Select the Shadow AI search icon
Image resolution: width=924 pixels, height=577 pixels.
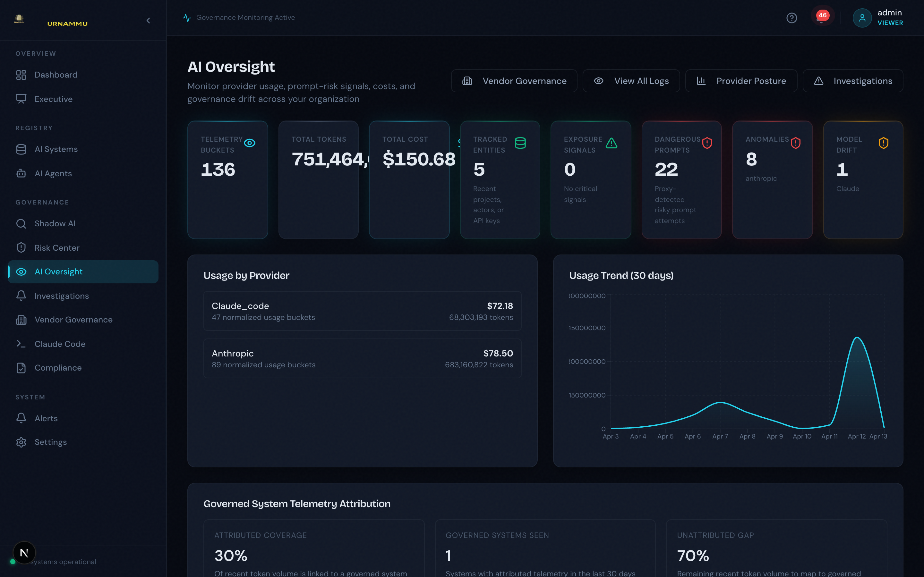coord(21,223)
